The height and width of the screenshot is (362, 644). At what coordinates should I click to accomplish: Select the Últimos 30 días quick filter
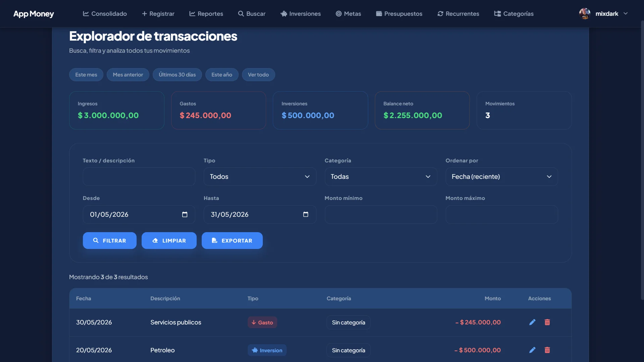177,74
